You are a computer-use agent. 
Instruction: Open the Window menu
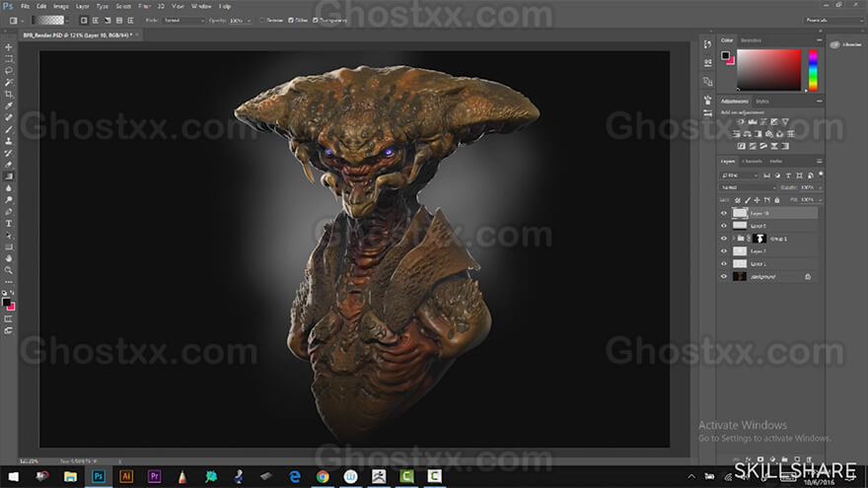(201, 7)
